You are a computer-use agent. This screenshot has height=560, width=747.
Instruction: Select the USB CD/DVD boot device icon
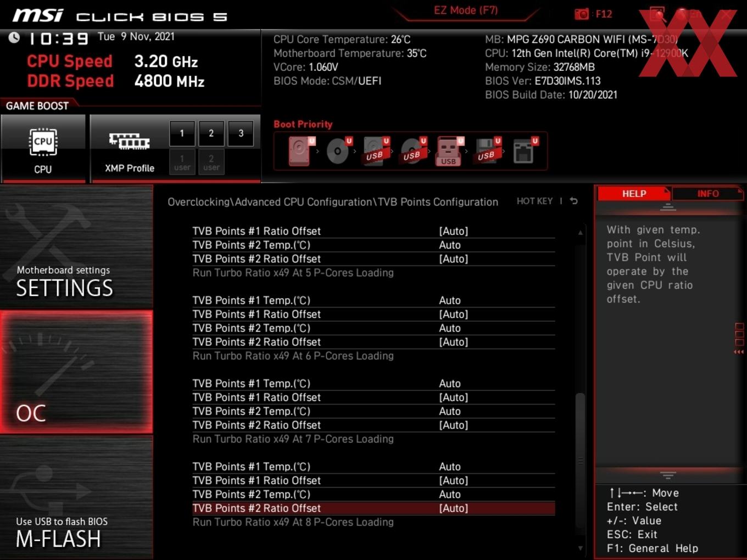pos(413,150)
